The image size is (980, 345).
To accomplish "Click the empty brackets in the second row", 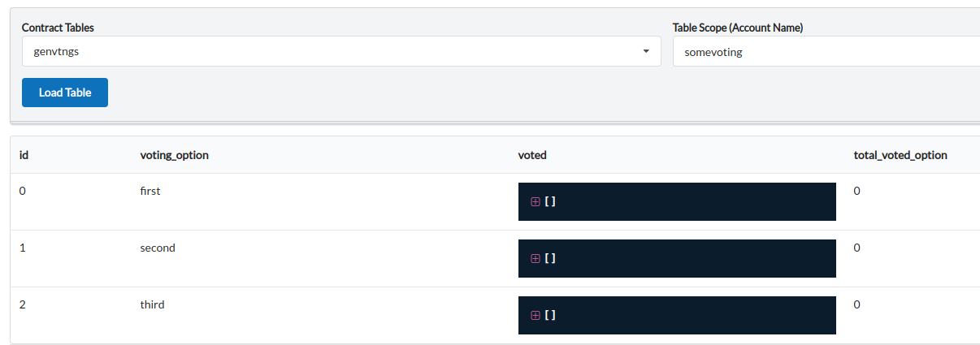I will (550, 258).
